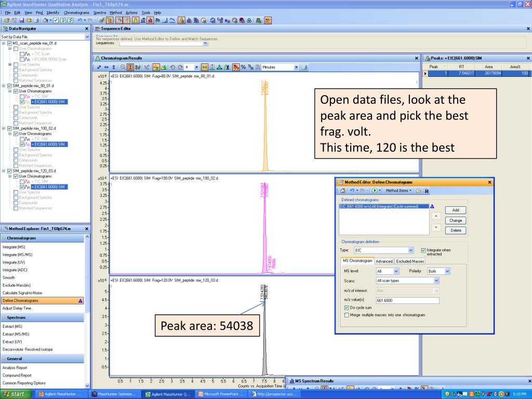
Task: Open 'Integrate (MS)' in Method Explorer
Action: coord(14,247)
